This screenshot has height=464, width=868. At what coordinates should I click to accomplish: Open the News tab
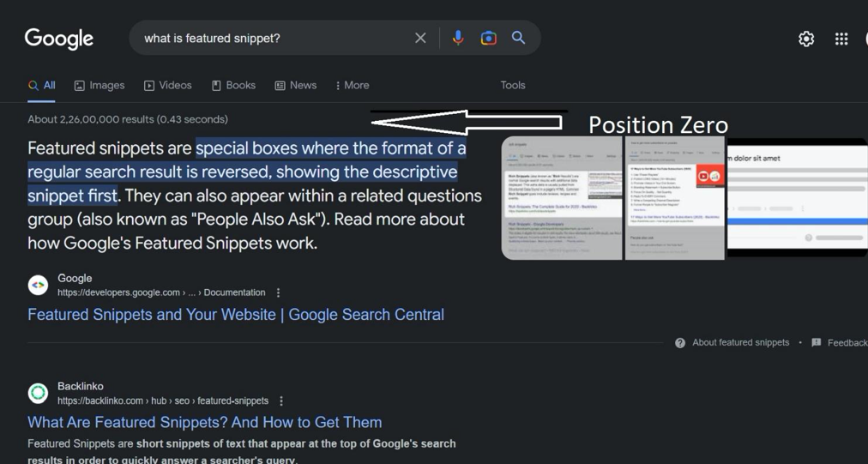click(296, 85)
